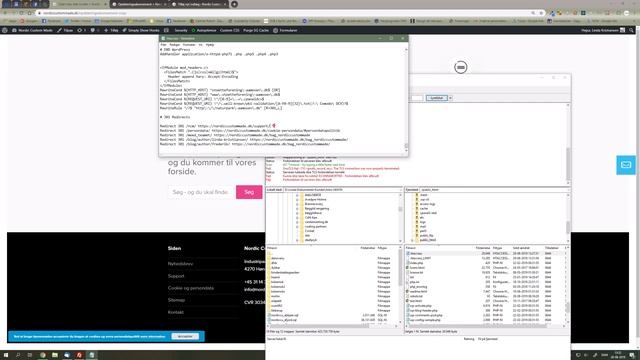Viewport: 640px width, 360px height.
Task: Click the pink Søg search button
Action: (x=249, y=192)
